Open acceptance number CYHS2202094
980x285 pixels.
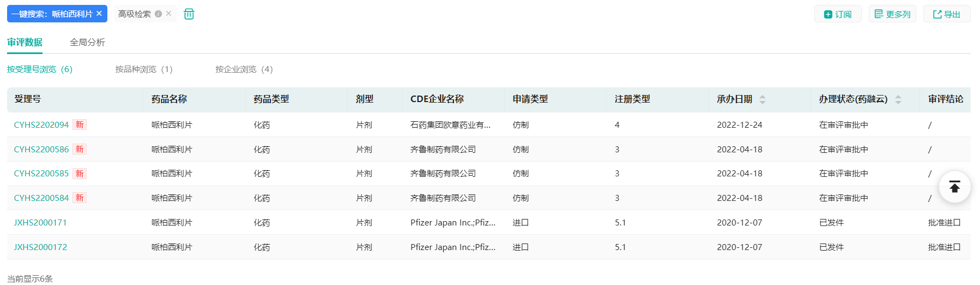[x=41, y=125]
